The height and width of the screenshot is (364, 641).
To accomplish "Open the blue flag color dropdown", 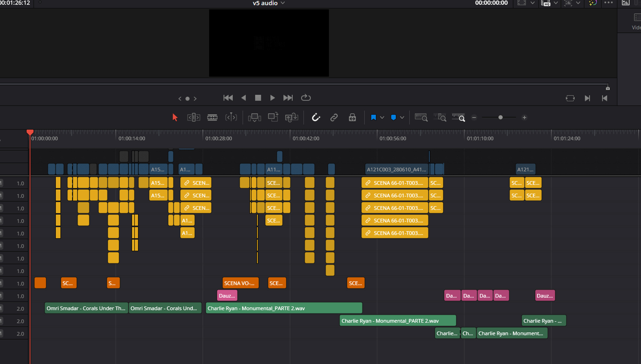I will (x=382, y=117).
